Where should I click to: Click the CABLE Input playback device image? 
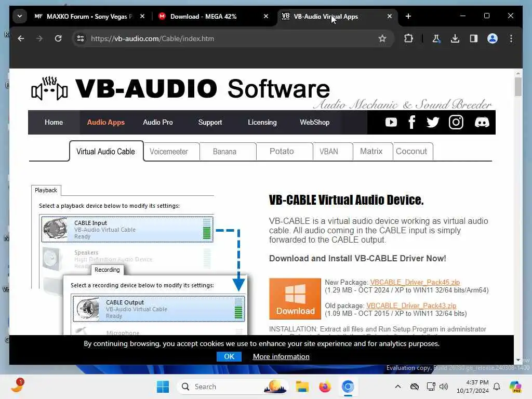[x=56, y=229]
